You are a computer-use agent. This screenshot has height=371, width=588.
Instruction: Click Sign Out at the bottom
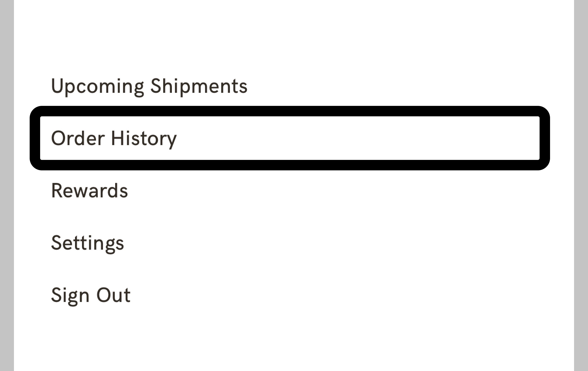point(91,295)
